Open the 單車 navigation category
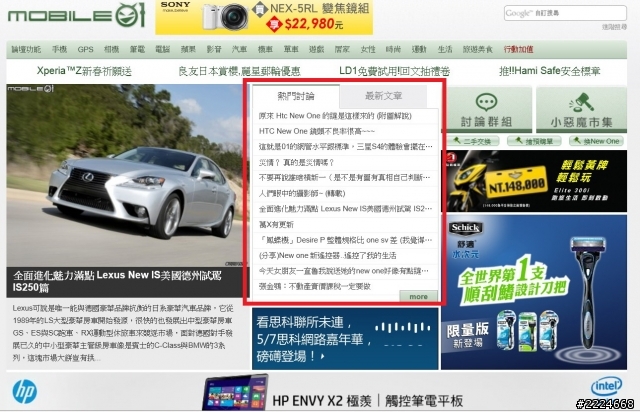This screenshot has width=640, height=412. click(x=291, y=49)
